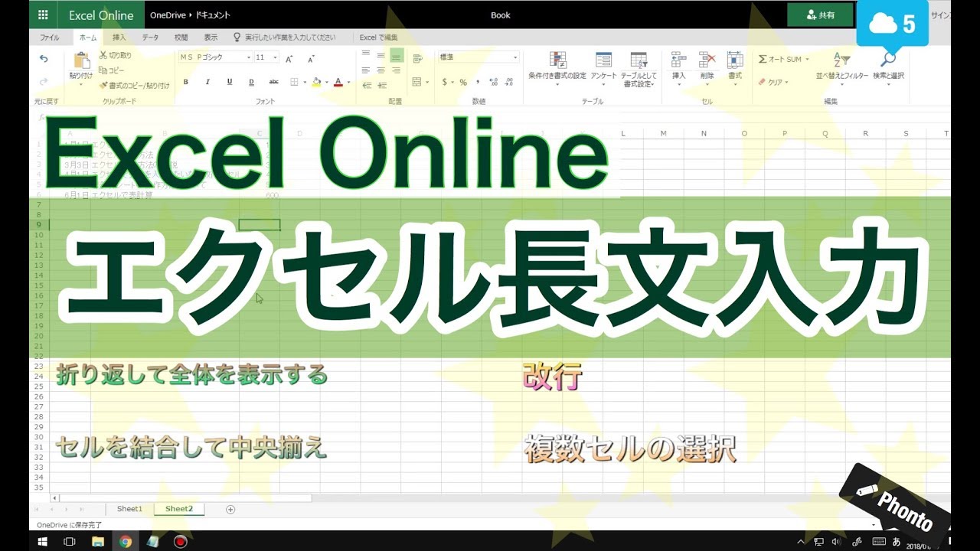
Task: Click the Redo arrow icon
Action: point(44,81)
